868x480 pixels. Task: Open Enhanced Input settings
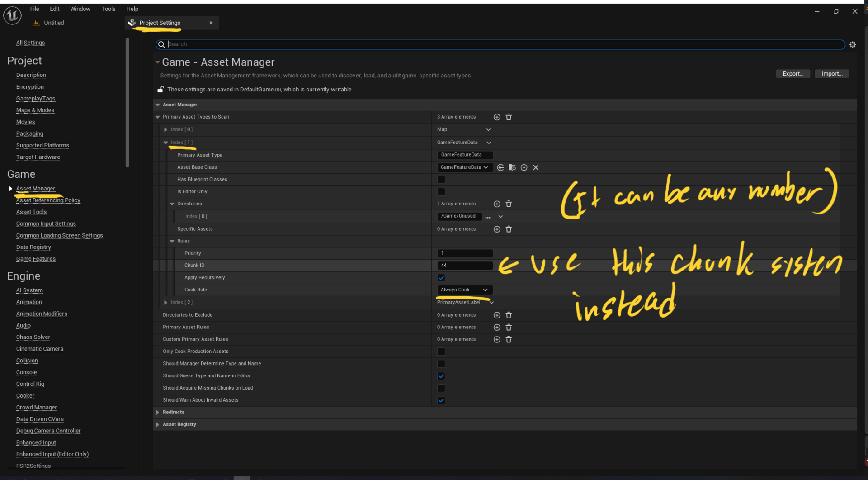(36, 442)
